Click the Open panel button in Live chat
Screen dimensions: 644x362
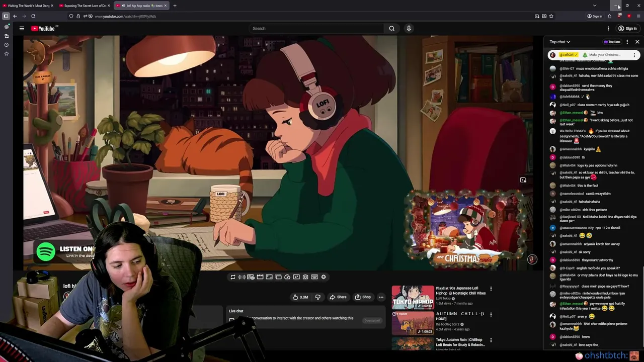(372, 320)
